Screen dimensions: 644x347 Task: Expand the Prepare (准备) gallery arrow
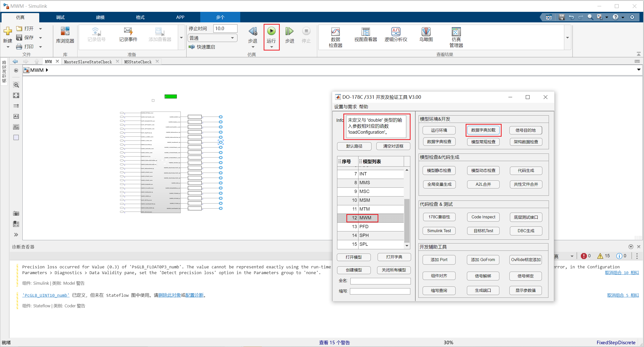181,38
